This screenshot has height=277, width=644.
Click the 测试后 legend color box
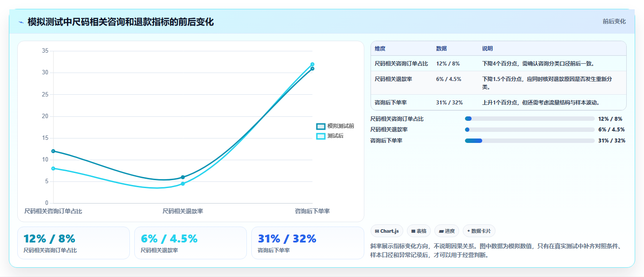point(320,136)
